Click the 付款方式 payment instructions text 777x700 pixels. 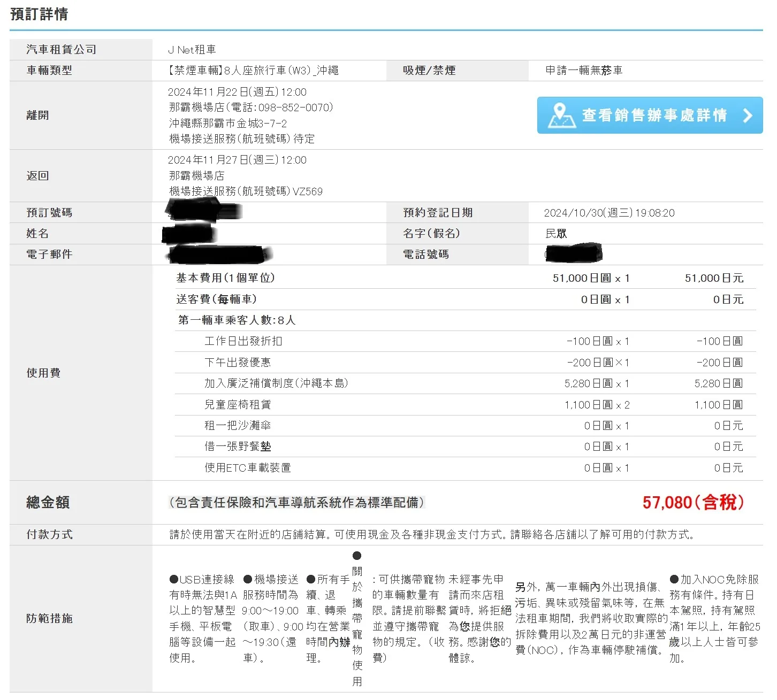(x=432, y=535)
